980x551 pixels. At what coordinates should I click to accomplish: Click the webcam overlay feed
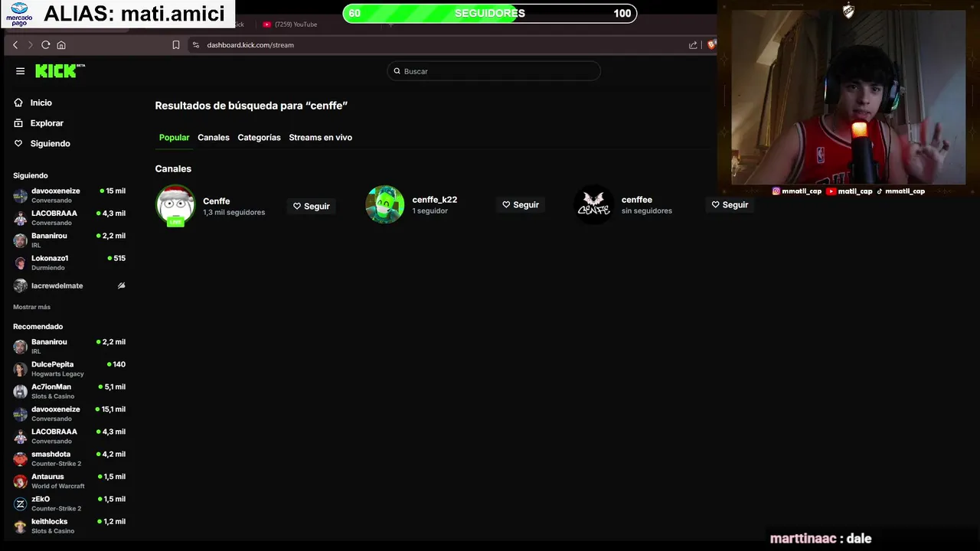[x=848, y=96]
